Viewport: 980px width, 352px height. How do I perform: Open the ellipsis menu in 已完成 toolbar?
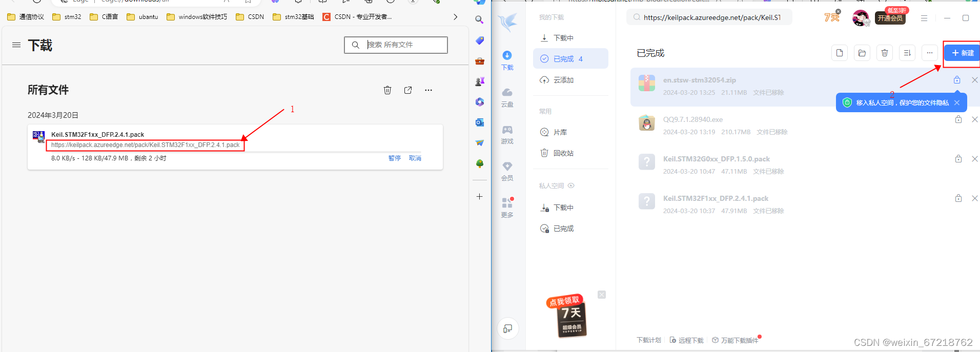(x=930, y=53)
